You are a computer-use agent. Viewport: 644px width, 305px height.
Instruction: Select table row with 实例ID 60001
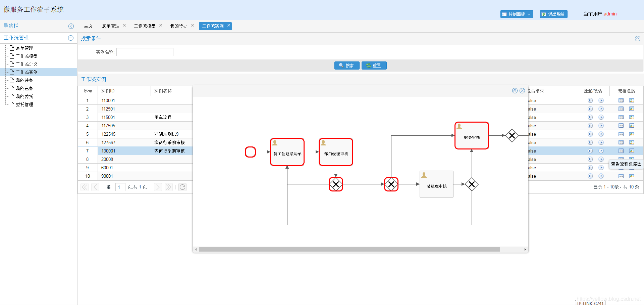coord(135,168)
